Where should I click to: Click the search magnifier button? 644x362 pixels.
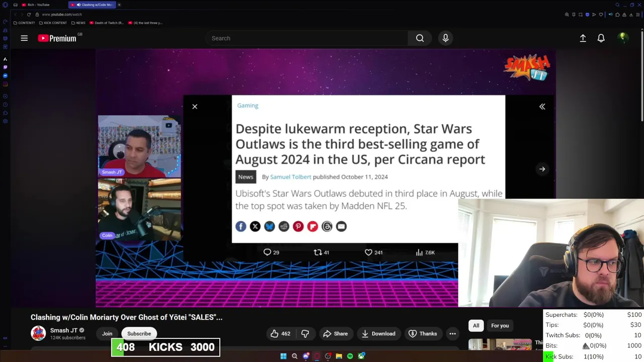420,38
